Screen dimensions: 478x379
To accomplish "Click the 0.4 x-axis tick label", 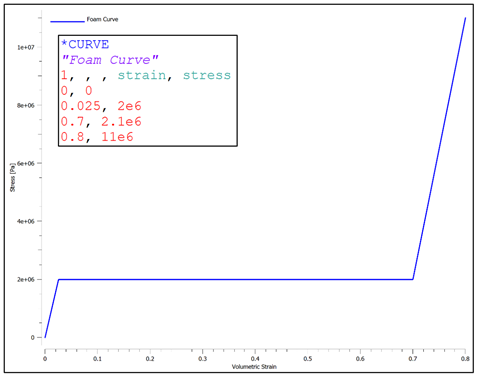I will 255,359.
